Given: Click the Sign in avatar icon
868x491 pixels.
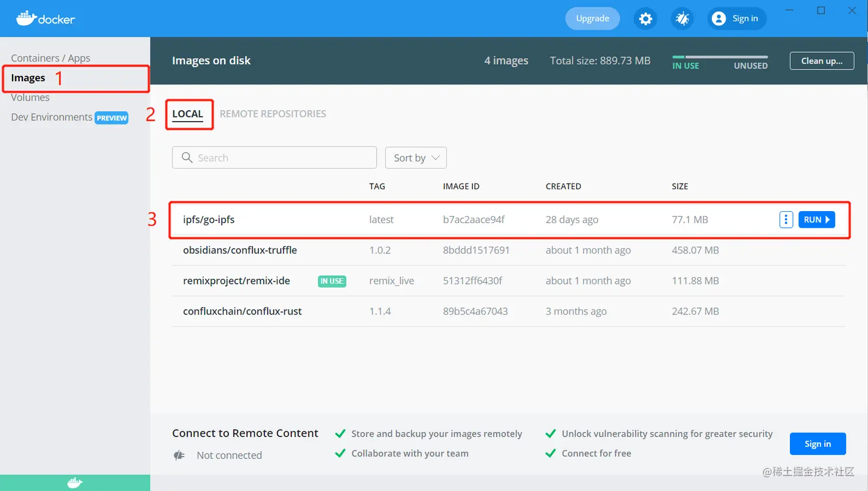Looking at the screenshot, I should click(719, 19).
